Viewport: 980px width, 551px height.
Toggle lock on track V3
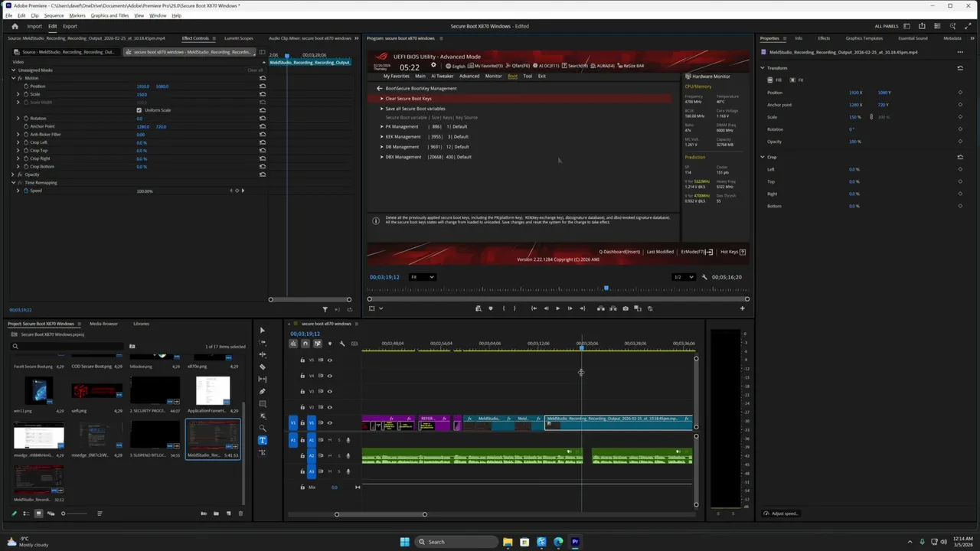pyautogui.click(x=302, y=391)
